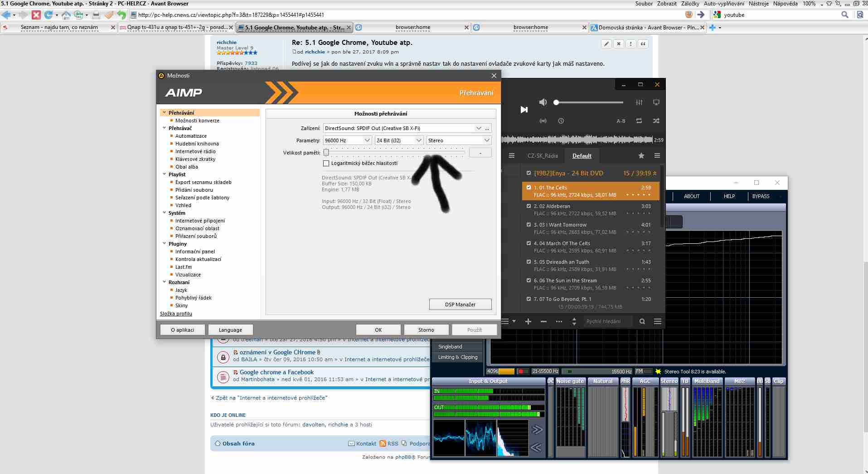868x474 pixels.
Task: Uncheck the Enya 24 Bit DVD album checkbox
Action: [529, 173]
